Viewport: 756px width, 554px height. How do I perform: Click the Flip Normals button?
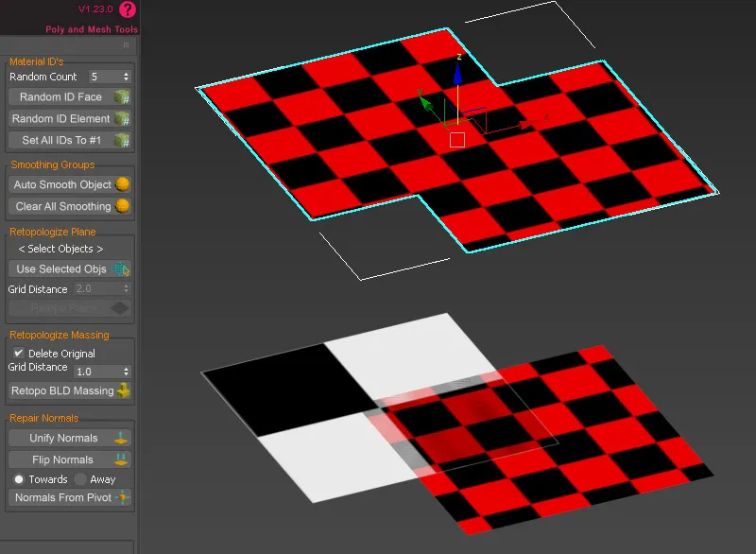pyautogui.click(x=70, y=459)
